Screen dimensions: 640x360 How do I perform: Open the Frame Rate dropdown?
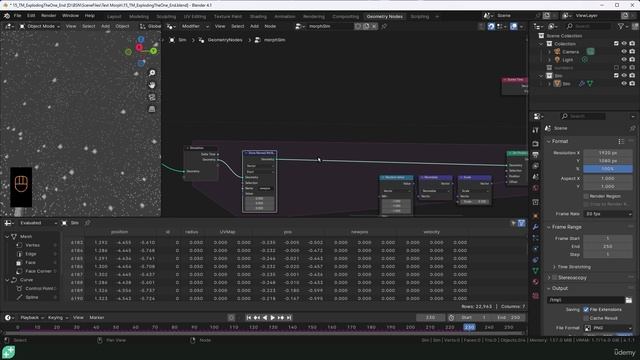tap(608, 214)
